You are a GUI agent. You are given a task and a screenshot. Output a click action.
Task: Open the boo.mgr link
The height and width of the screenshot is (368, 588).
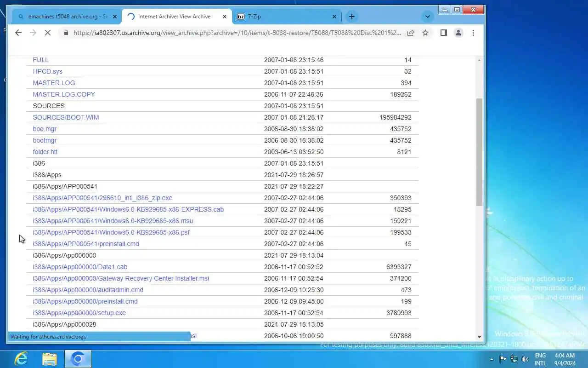coord(45,129)
